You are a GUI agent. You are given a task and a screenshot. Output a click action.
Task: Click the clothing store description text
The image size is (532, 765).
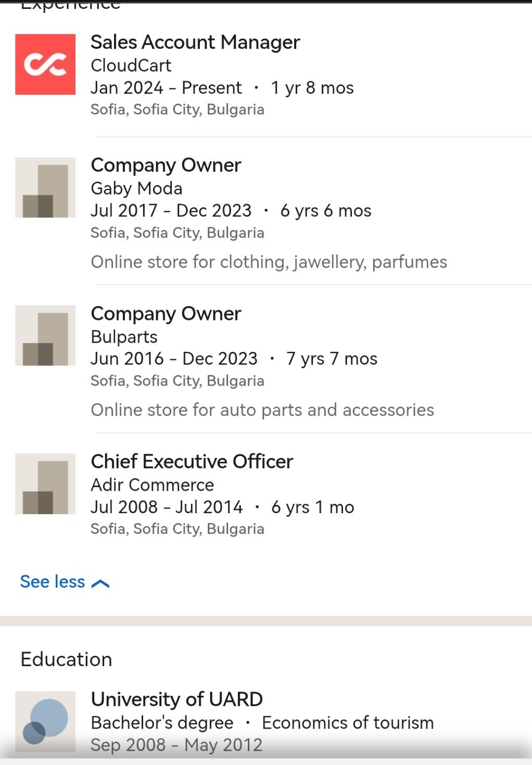[x=269, y=262]
